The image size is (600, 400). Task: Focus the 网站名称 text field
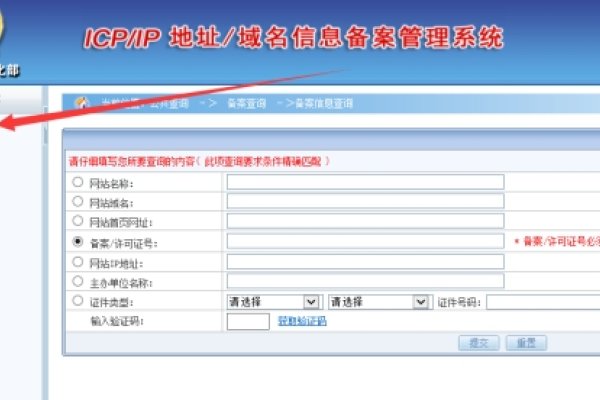[x=365, y=182]
